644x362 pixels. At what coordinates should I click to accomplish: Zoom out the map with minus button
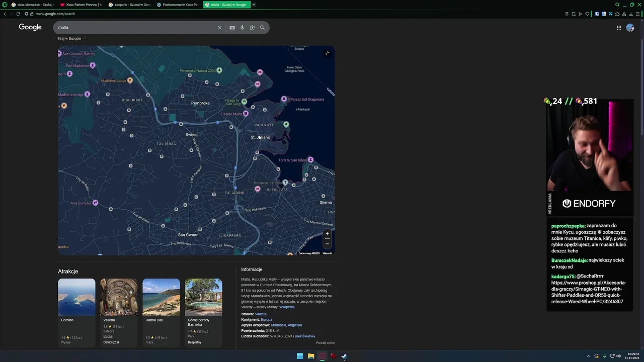click(x=327, y=244)
